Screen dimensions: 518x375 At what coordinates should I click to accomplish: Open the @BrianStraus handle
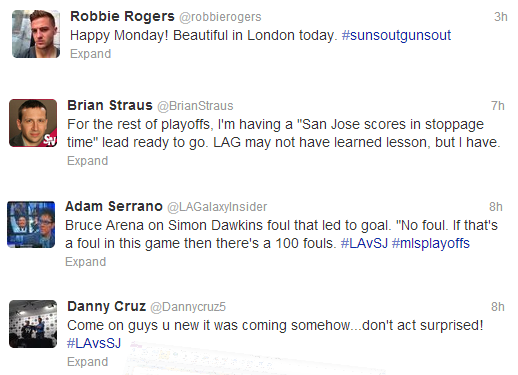[x=195, y=106]
